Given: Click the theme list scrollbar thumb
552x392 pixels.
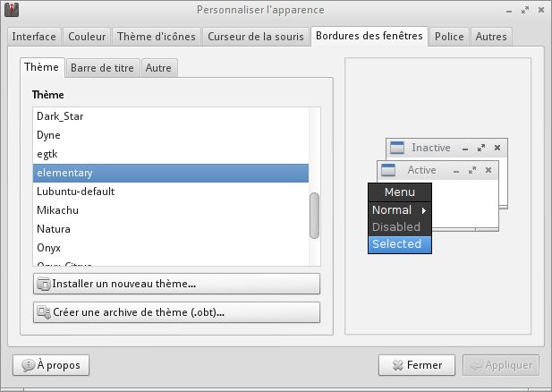Looking at the screenshot, I should [x=314, y=216].
